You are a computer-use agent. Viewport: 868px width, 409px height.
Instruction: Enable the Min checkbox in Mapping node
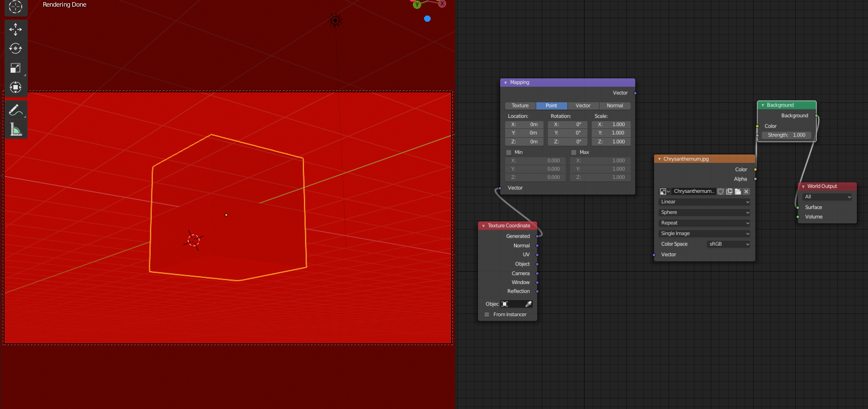(x=508, y=152)
